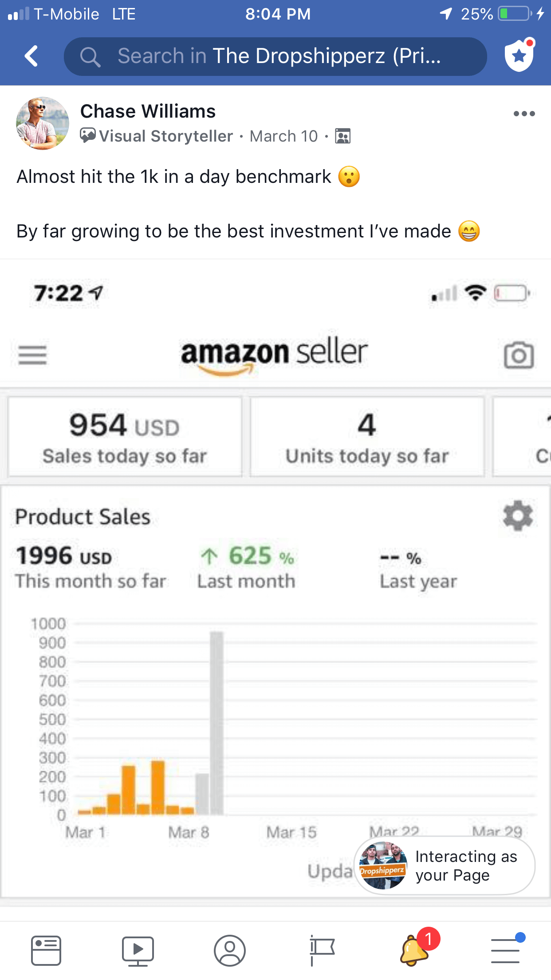Open the Pages flag tab

coord(322,951)
